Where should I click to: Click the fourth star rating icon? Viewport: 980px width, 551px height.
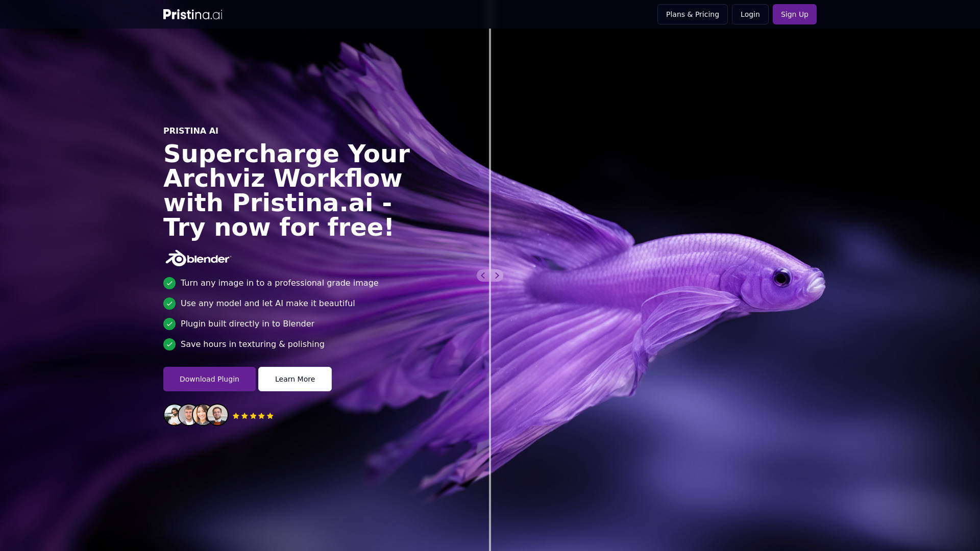click(x=261, y=416)
